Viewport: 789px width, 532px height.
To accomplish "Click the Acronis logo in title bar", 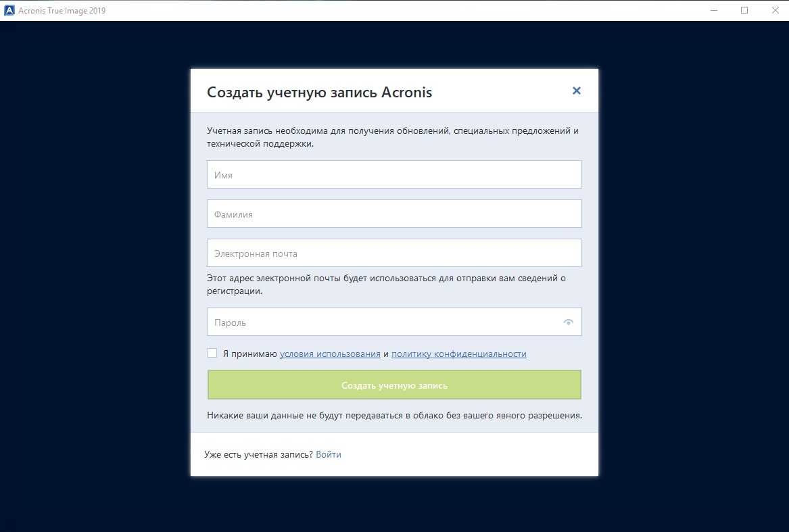I will [x=9, y=10].
